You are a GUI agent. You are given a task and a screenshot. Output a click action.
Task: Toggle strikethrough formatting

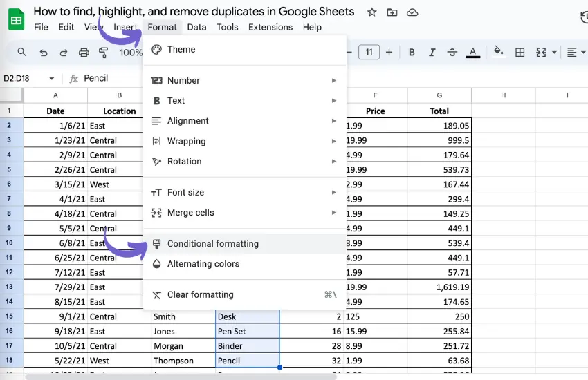[x=452, y=52]
